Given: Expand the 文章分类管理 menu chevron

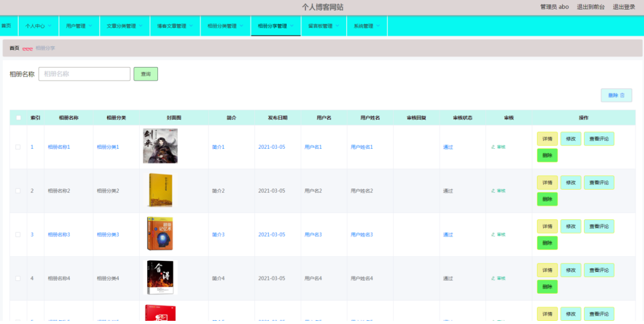Looking at the screenshot, I should 140,25.
